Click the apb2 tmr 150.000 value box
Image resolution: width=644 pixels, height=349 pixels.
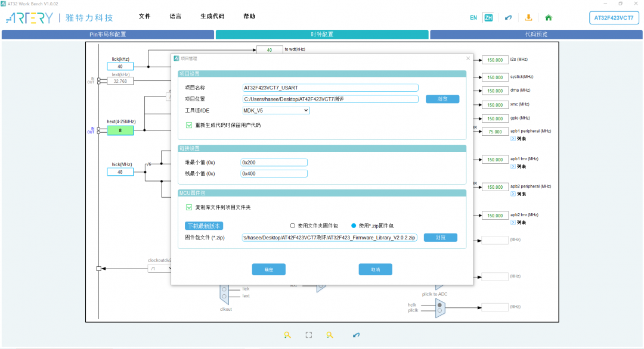(x=495, y=216)
